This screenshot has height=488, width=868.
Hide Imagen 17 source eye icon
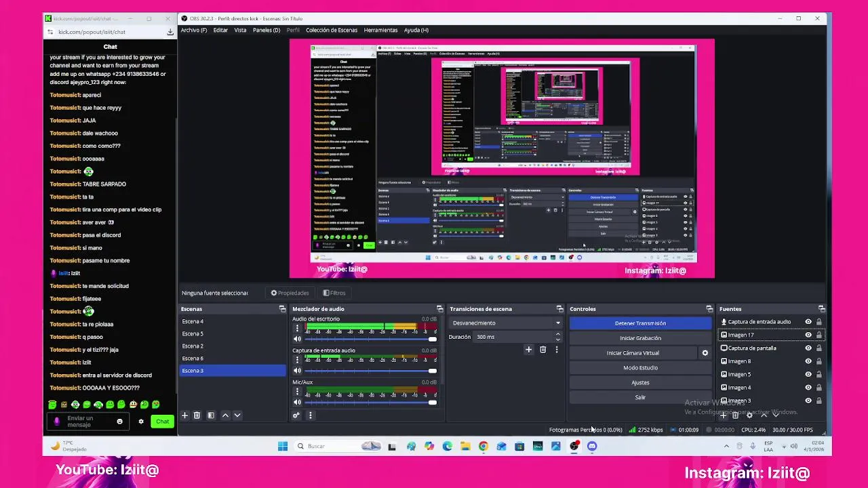tap(808, 335)
